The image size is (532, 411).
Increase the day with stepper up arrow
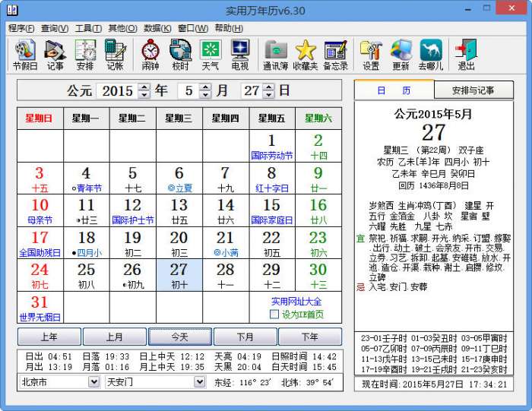point(269,87)
